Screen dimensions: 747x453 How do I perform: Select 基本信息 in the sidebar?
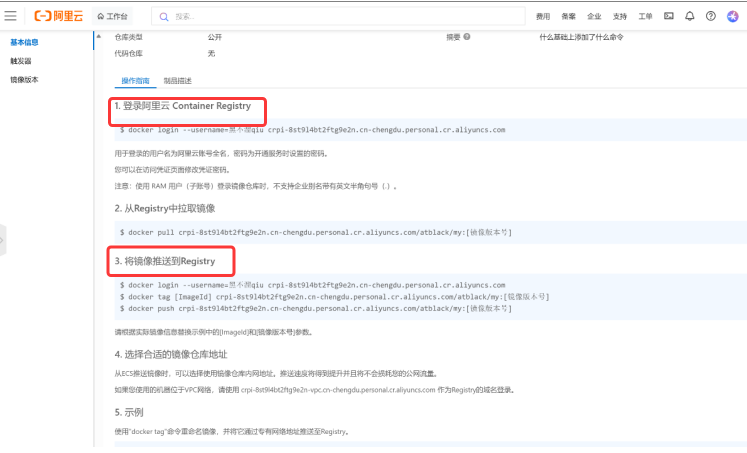coord(24,42)
